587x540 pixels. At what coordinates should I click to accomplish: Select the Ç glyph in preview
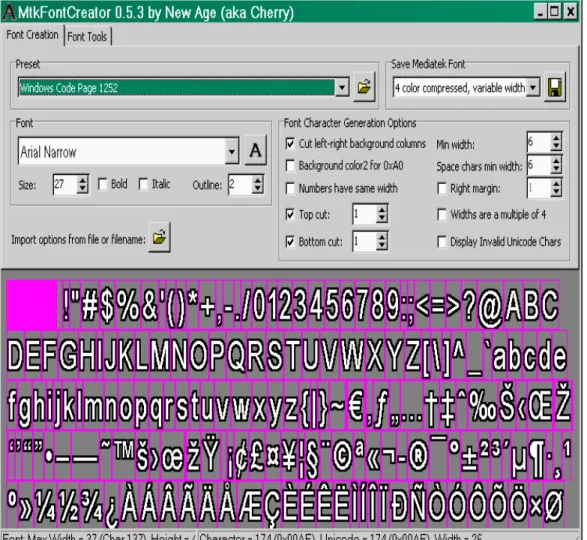tap(273, 507)
